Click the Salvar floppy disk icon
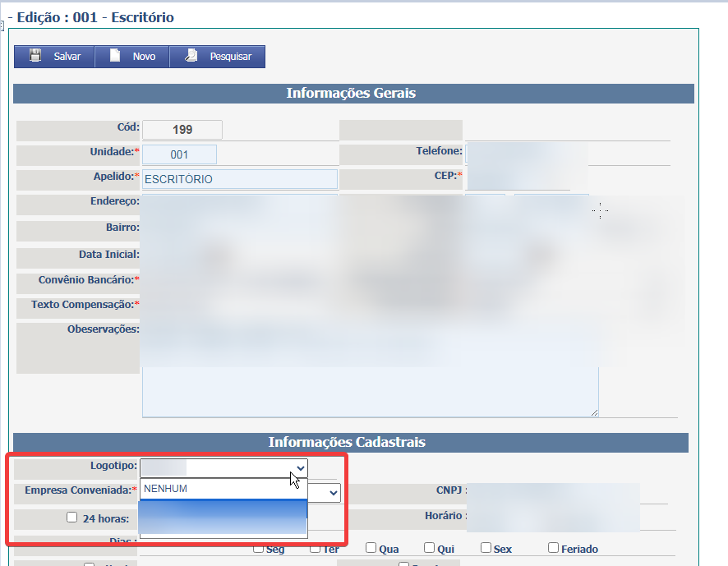This screenshot has height=566, width=728. coord(35,56)
